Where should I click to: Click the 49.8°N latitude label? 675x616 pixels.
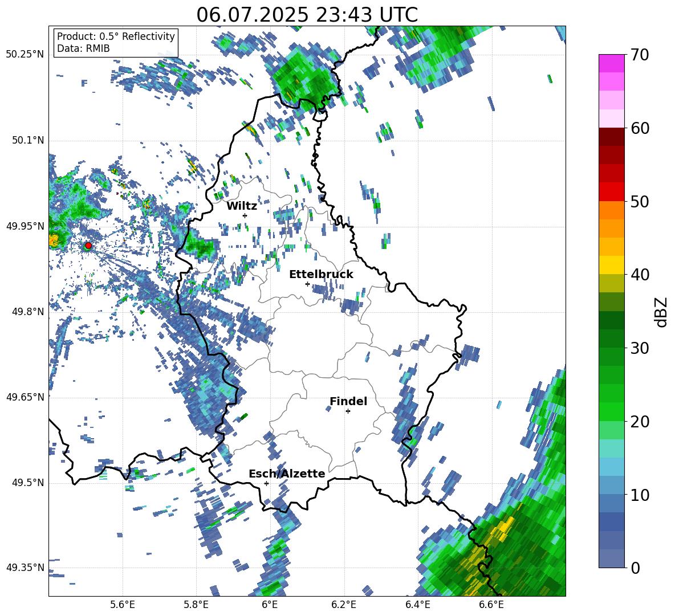tap(29, 312)
